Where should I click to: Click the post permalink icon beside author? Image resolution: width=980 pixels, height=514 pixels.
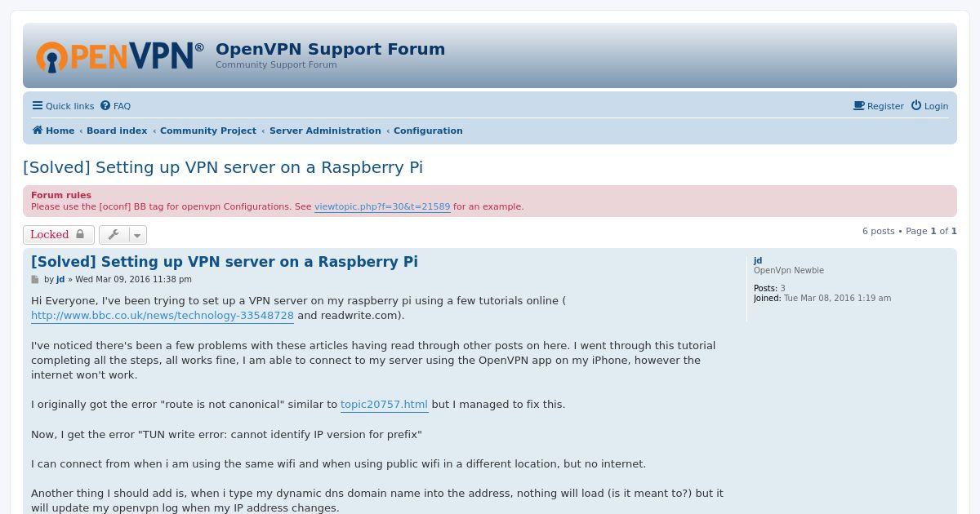35,280
